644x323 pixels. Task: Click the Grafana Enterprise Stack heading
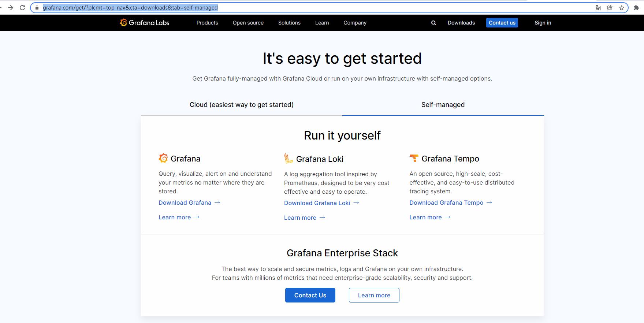pos(342,253)
